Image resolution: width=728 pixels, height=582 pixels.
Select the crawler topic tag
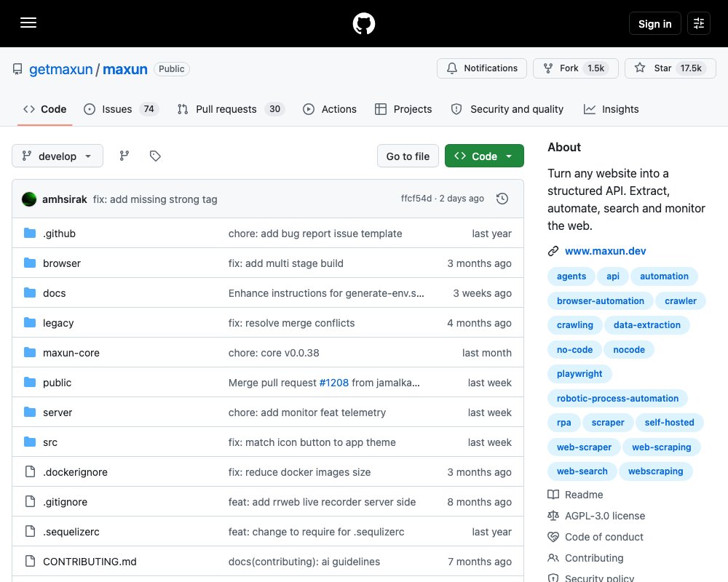tap(680, 300)
